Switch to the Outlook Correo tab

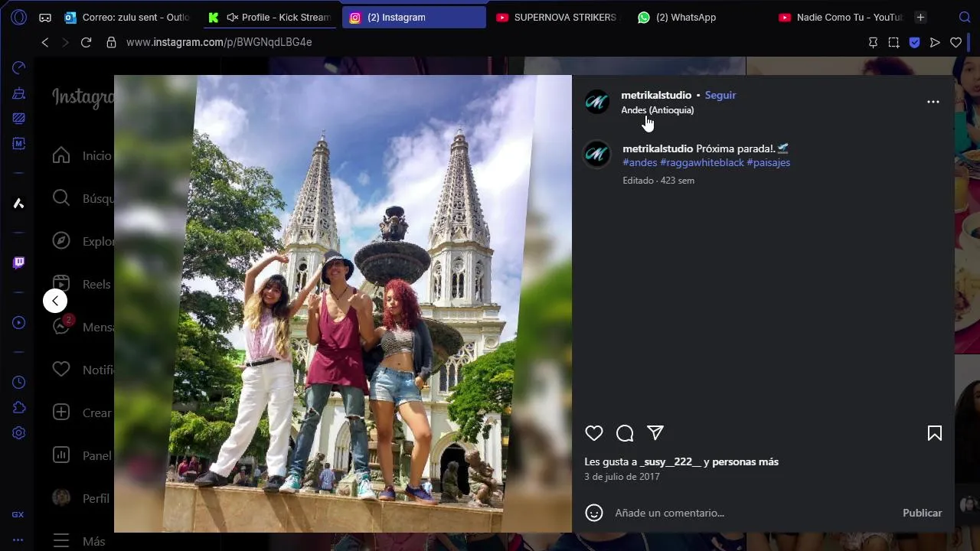pyautogui.click(x=127, y=17)
